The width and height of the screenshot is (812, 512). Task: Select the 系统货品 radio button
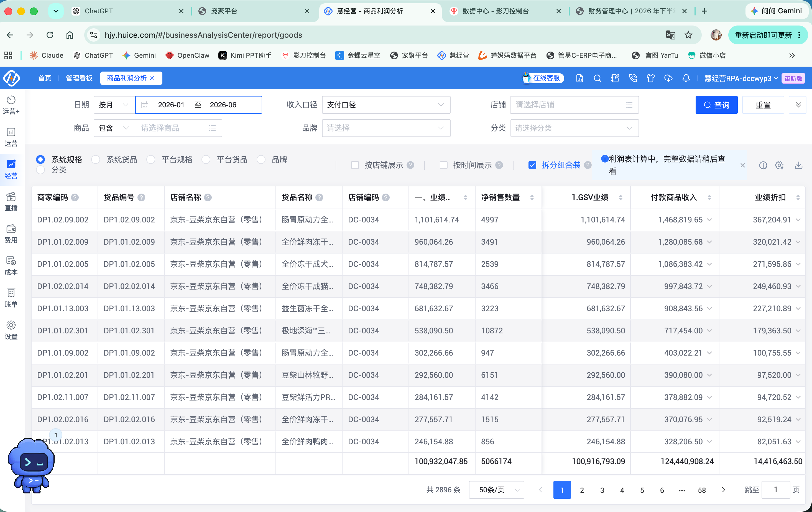[x=96, y=159]
